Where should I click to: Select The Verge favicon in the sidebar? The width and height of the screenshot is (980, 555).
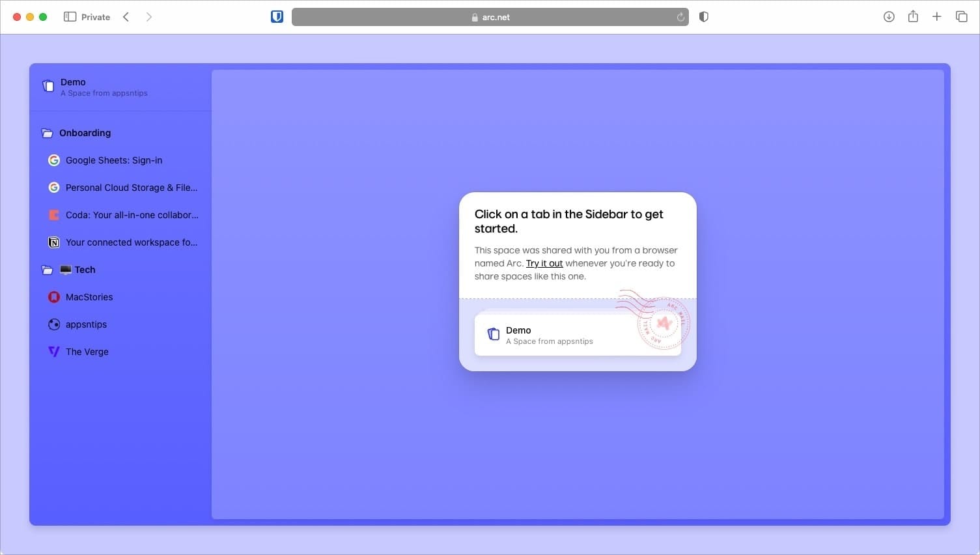coord(54,351)
